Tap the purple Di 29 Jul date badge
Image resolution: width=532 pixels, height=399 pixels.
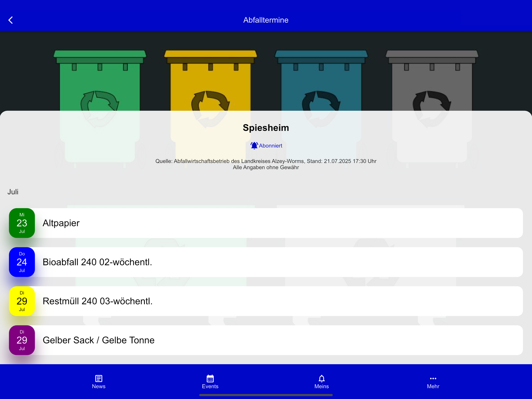pos(22,340)
